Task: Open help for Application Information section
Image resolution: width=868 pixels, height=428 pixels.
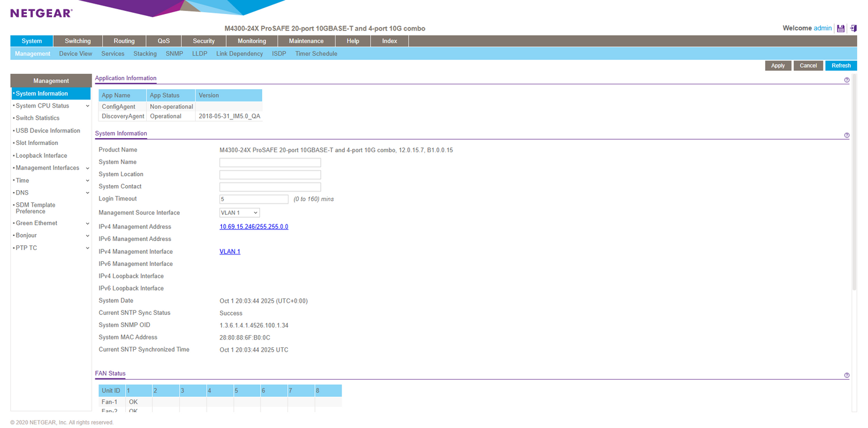Action: (847, 80)
